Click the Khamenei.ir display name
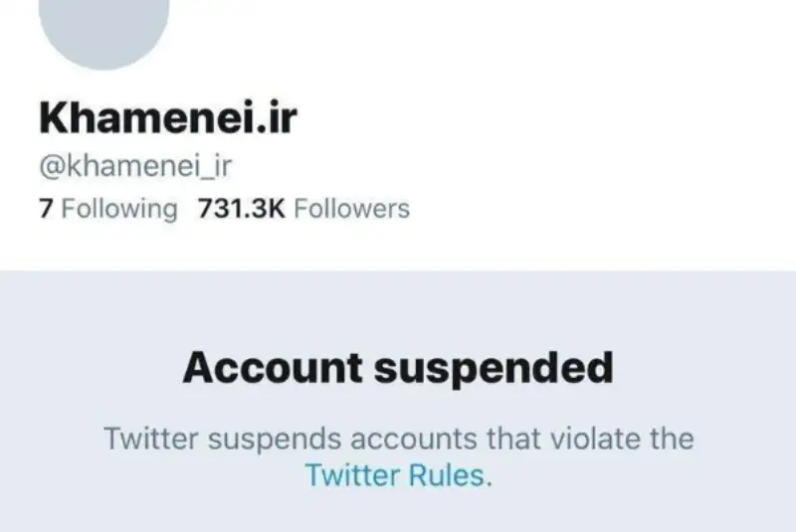This screenshot has height=532, width=796. (168, 119)
